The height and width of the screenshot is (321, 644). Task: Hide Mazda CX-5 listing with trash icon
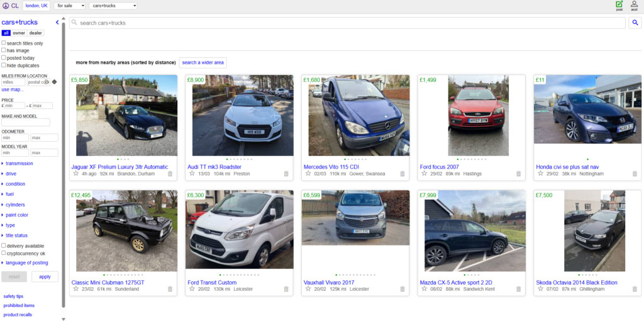tap(518, 289)
